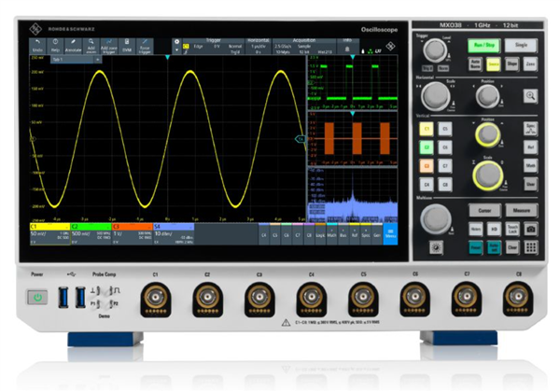Open Help from the on-screen toolbar
Viewport: 560px width, 392px height.
coord(58,45)
